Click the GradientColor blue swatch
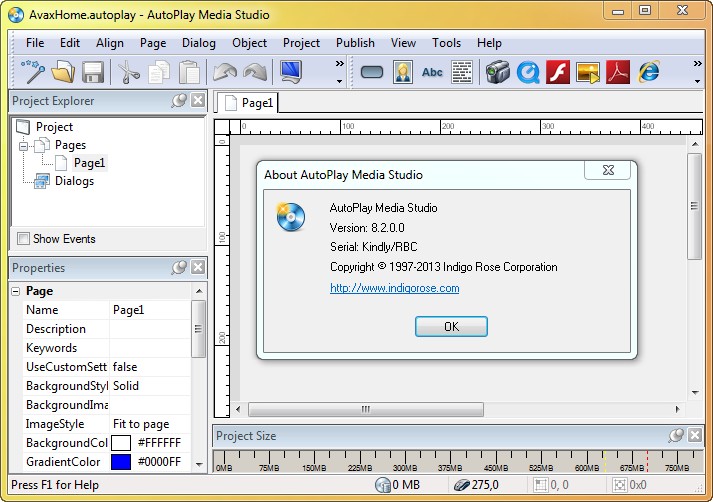The height and width of the screenshot is (502, 713). [x=121, y=462]
